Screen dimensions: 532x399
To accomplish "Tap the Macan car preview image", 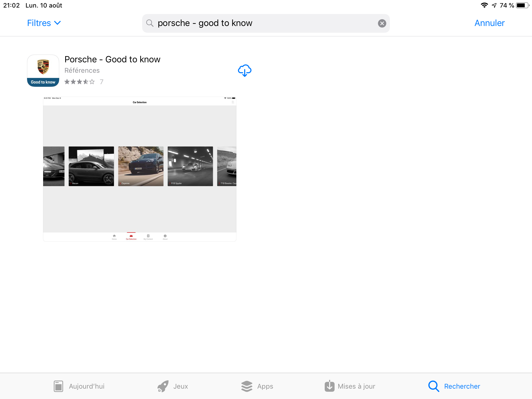I will pyautogui.click(x=91, y=166).
